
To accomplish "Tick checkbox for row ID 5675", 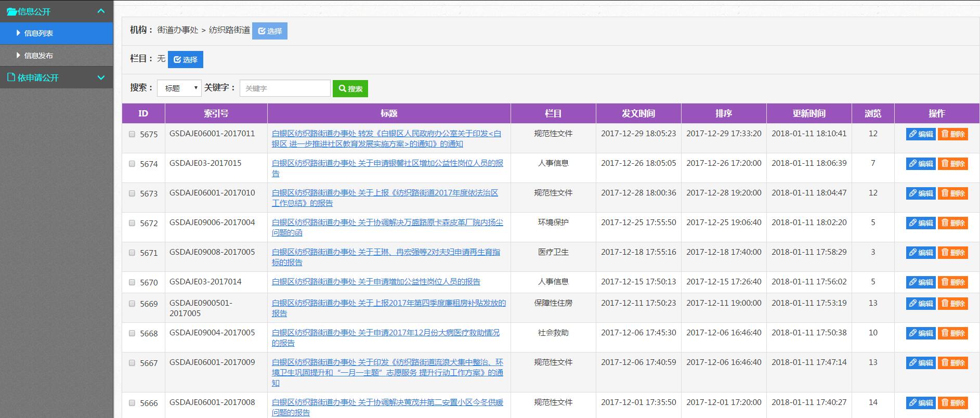I will [132, 134].
